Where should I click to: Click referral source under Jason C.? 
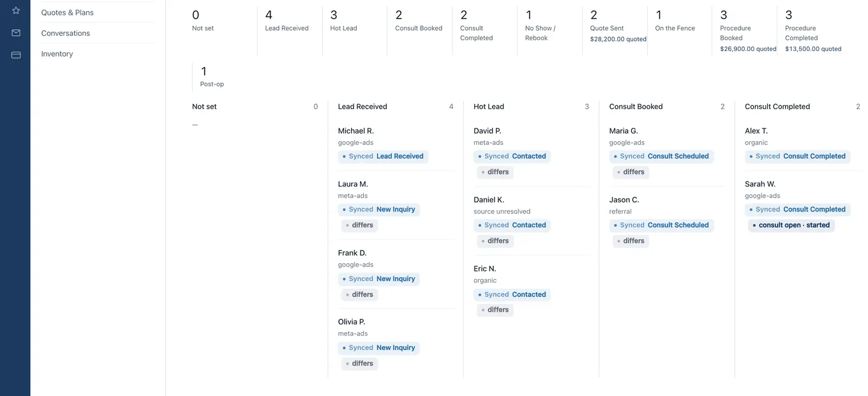[x=620, y=211]
